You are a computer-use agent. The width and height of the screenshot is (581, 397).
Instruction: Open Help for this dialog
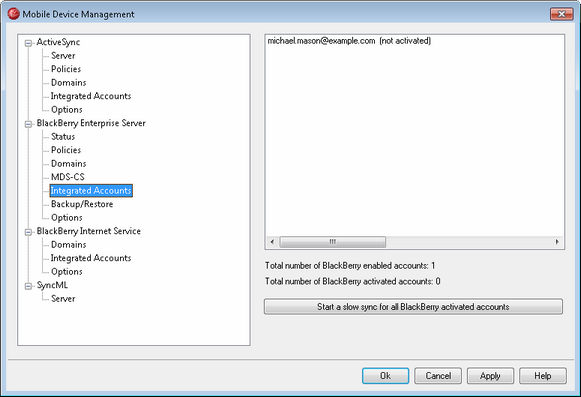click(543, 376)
